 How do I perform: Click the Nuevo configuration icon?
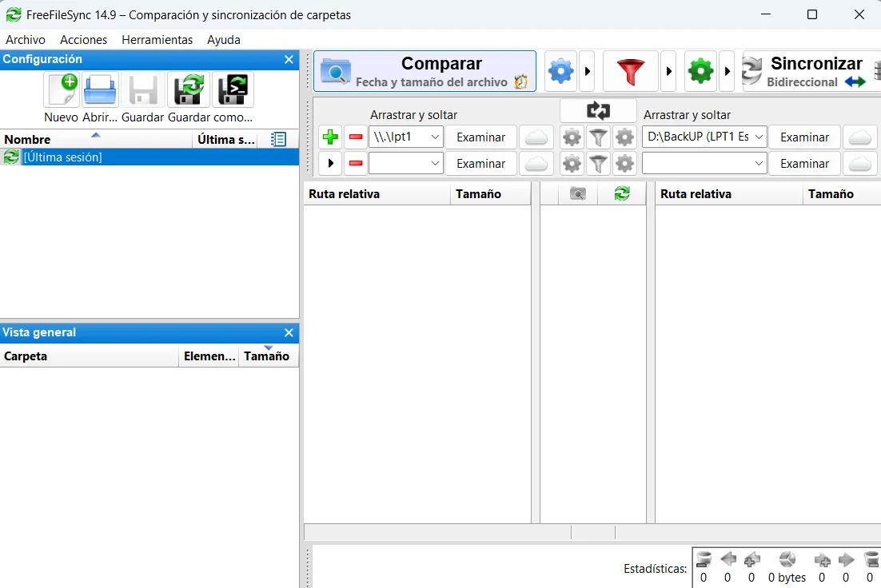point(62,89)
